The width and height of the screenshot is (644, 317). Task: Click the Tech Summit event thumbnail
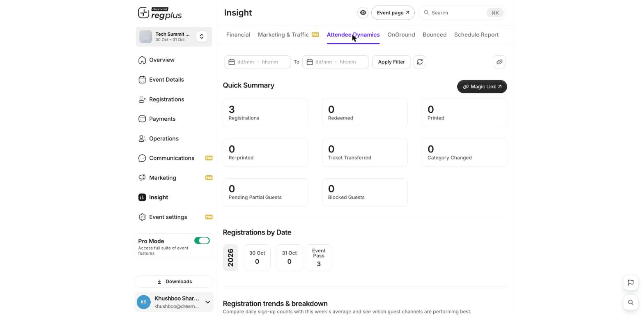(145, 37)
